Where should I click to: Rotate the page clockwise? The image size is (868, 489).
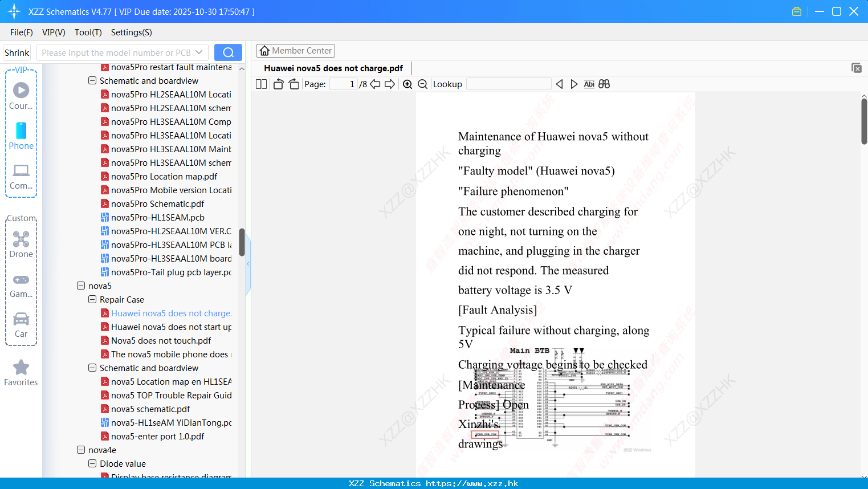(x=294, y=84)
